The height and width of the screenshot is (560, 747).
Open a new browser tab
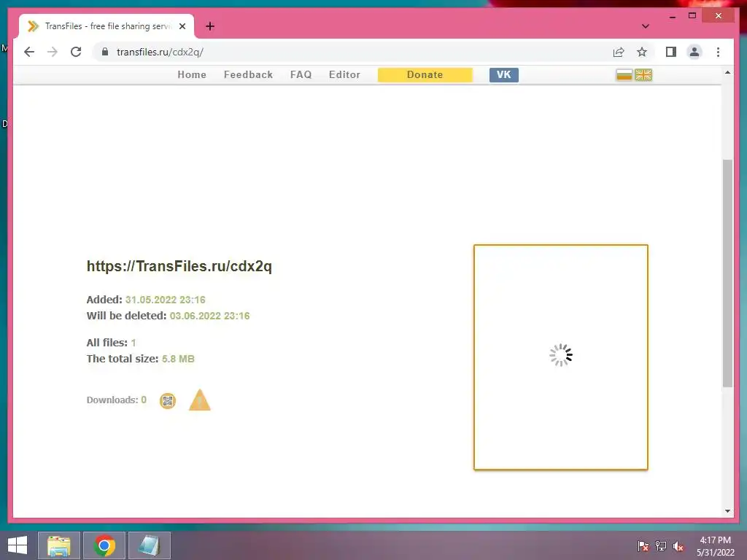[x=210, y=26]
